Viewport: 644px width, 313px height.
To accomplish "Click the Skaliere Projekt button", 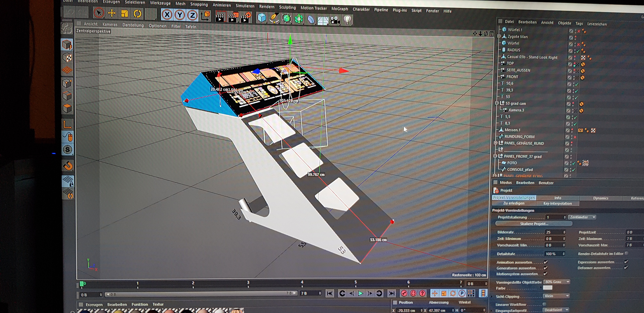I will tap(534, 224).
